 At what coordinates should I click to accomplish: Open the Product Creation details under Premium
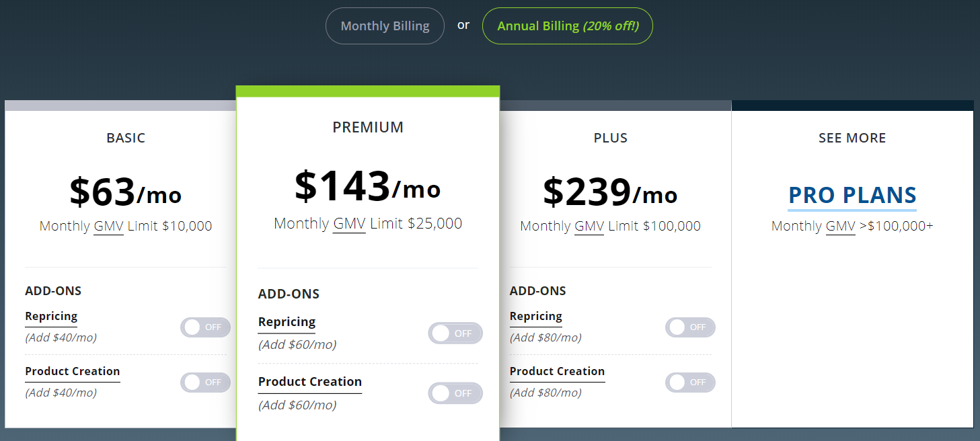(x=309, y=381)
